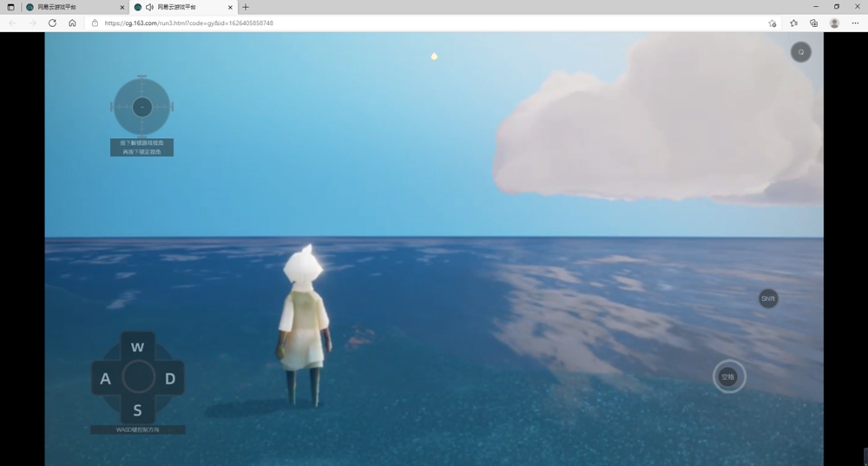
Task: Open the Favorites list
Action: click(x=793, y=23)
